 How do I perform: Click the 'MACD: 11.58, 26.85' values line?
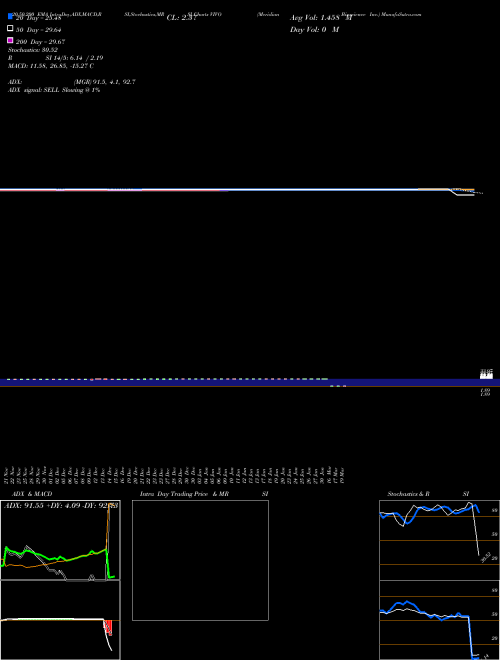click(x=51, y=66)
